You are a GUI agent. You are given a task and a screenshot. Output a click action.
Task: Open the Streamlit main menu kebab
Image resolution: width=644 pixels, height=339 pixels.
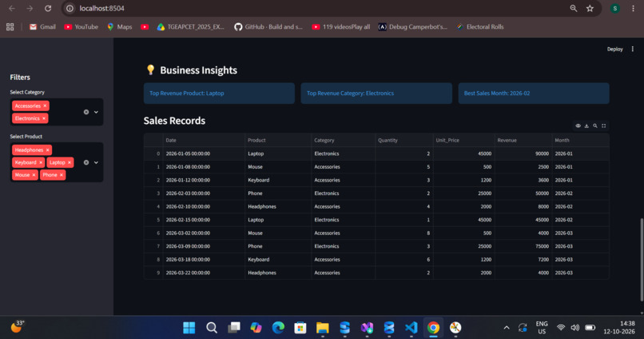coord(633,49)
